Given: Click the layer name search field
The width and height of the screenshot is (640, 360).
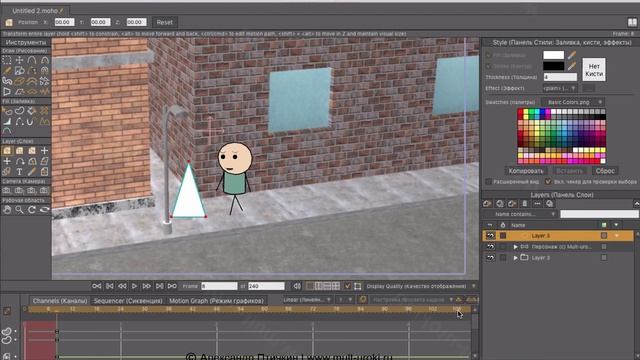Looking at the screenshot, I should coord(599,214).
